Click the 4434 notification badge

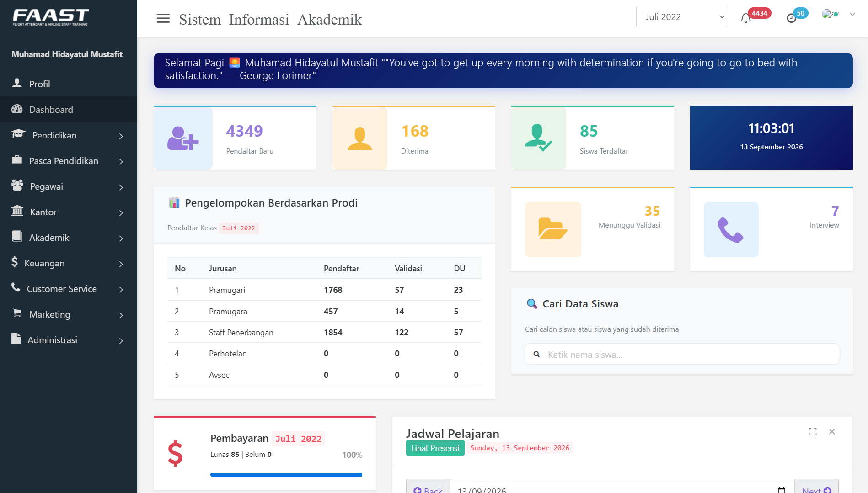tap(759, 13)
